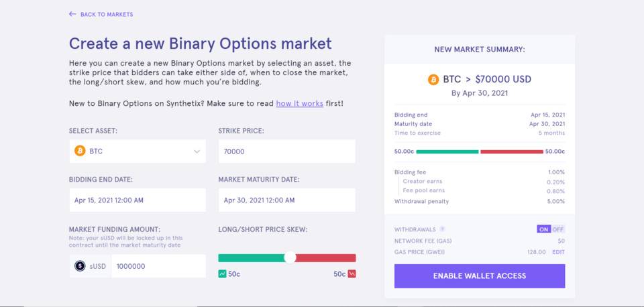Image resolution: width=644 pixels, height=307 pixels.
Task: Click Enable Wallet Access button
Action: (x=479, y=275)
